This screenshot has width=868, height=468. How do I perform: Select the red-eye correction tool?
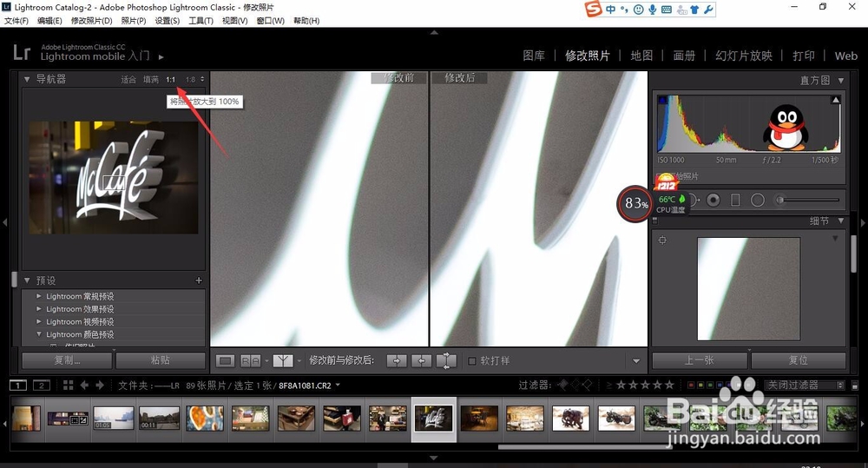click(713, 200)
